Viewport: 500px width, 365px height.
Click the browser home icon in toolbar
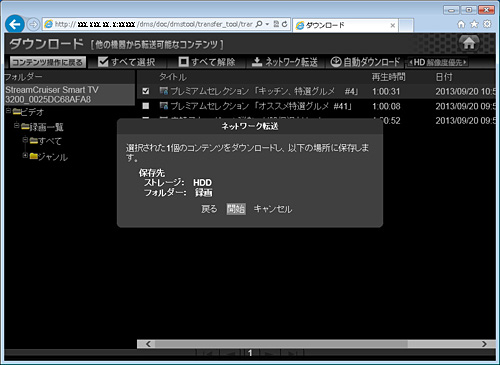tap(461, 24)
